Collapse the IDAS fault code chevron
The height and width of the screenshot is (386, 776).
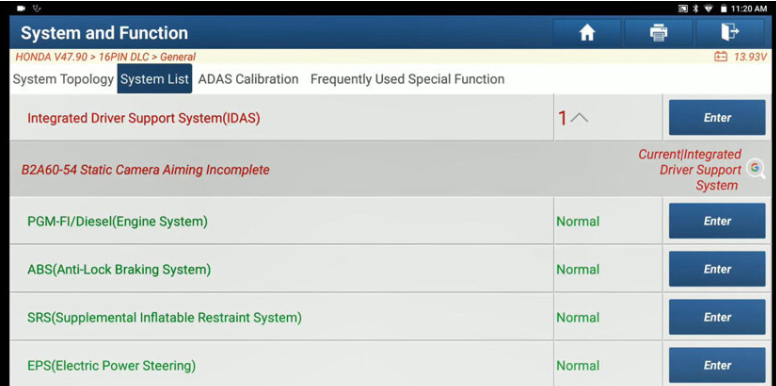pyautogui.click(x=579, y=118)
